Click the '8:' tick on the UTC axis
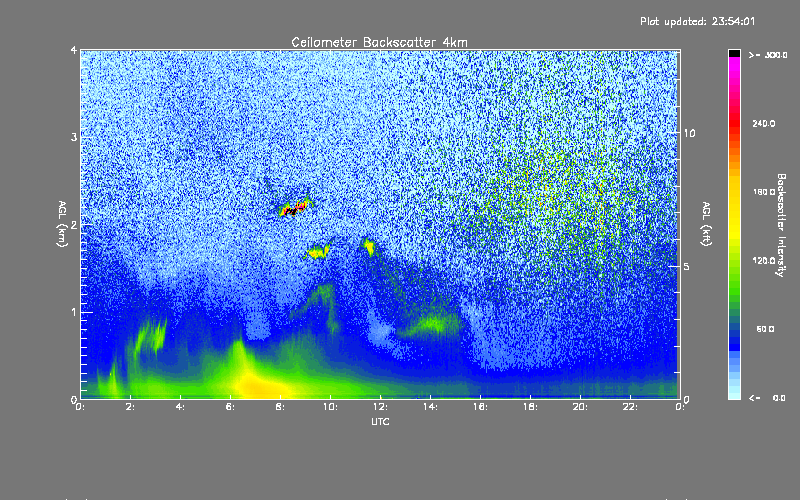This screenshot has width=800, height=500. [281, 407]
